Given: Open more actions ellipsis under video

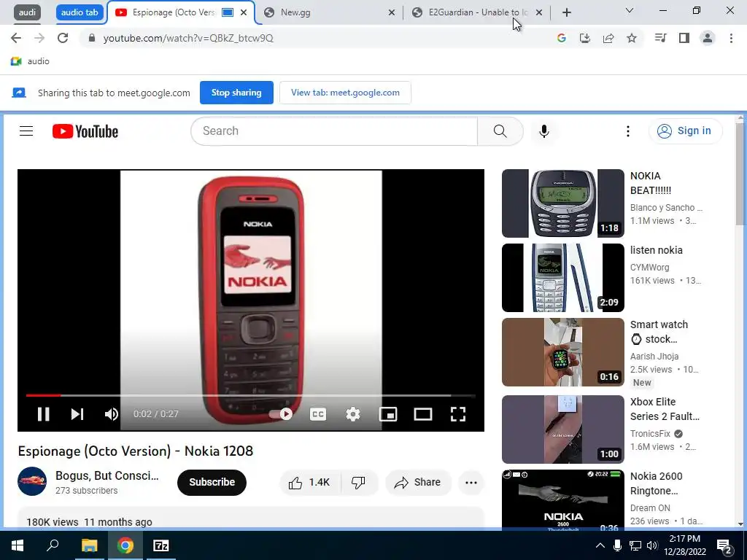Looking at the screenshot, I should point(471,483).
